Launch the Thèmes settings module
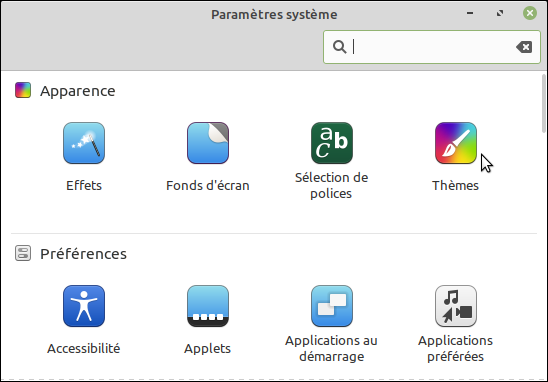The height and width of the screenshot is (382, 548). pyautogui.click(x=456, y=143)
